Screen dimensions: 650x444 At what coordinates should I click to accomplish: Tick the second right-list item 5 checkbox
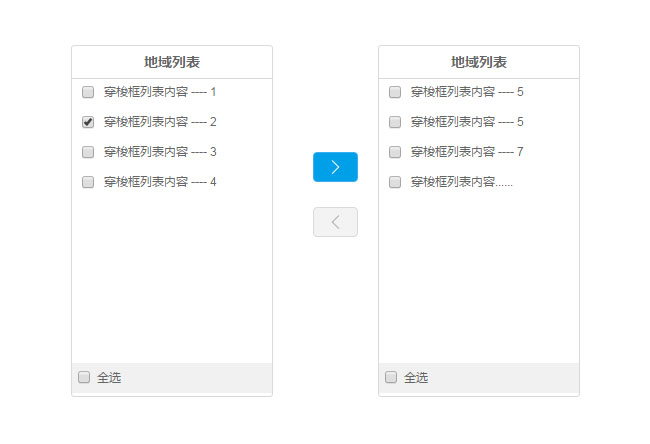coord(395,122)
